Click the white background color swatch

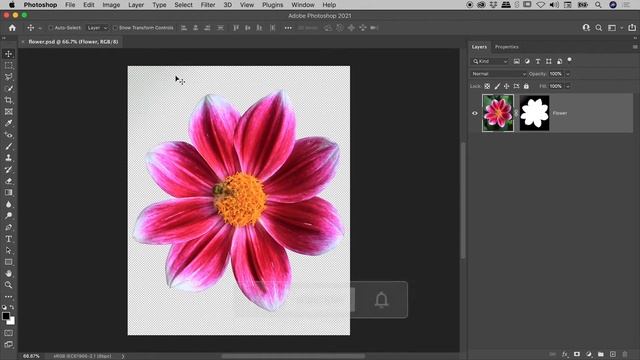(x=12, y=322)
